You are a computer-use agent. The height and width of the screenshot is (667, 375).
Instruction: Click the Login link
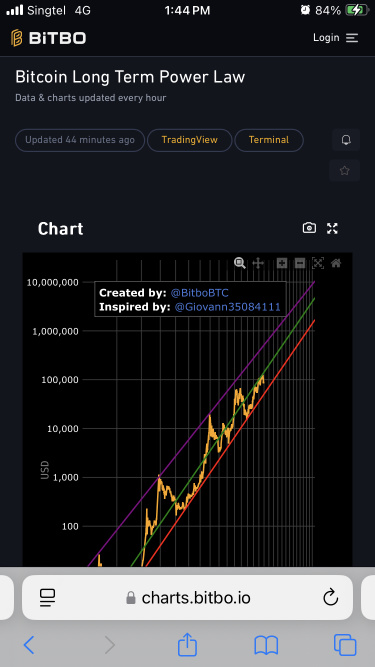click(x=326, y=38)
